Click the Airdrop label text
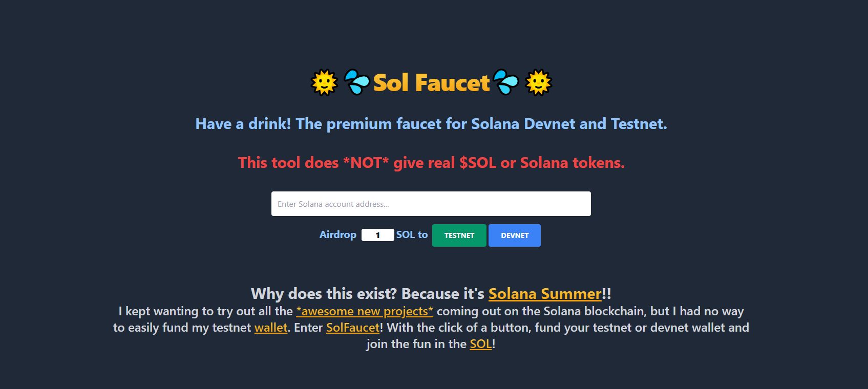The height and width of the screenshot is (389, 868). point(337,234)
